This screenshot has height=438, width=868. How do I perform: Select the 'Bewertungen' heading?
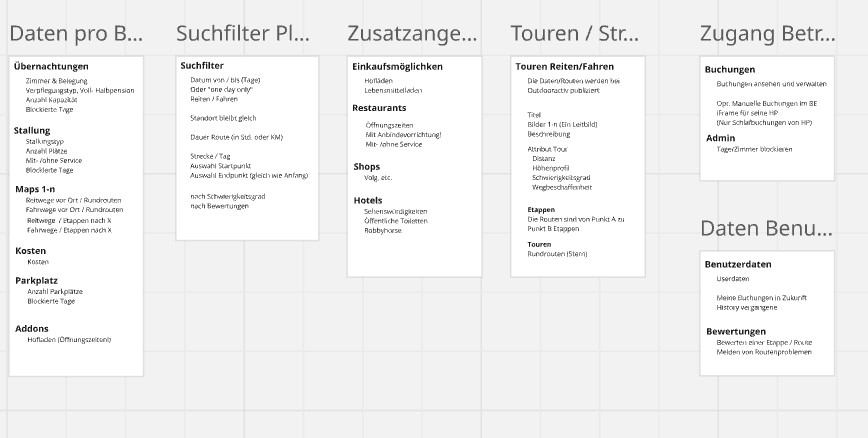(736, 331)
